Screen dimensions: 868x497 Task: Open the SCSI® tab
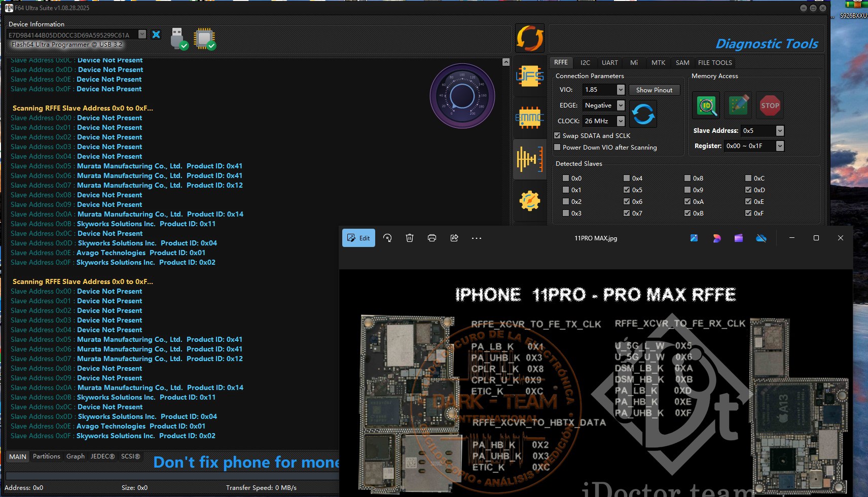(x=130, y=456)
